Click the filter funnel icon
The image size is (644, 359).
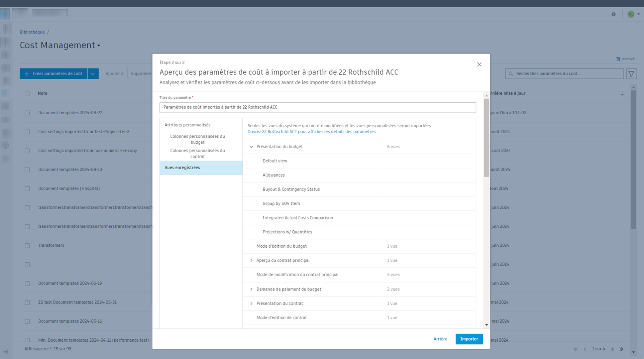click(631, 74)
